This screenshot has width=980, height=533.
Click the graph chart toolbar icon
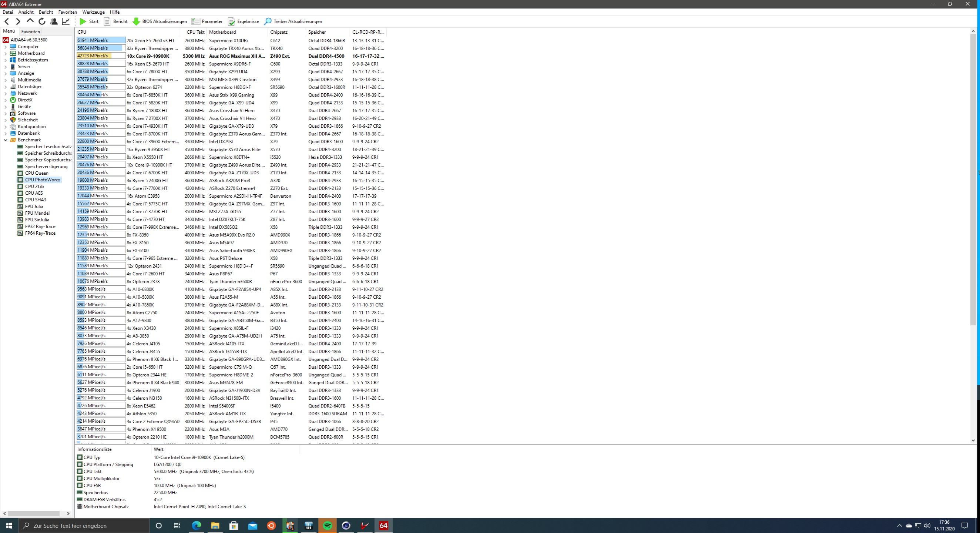tap(66, 21)
